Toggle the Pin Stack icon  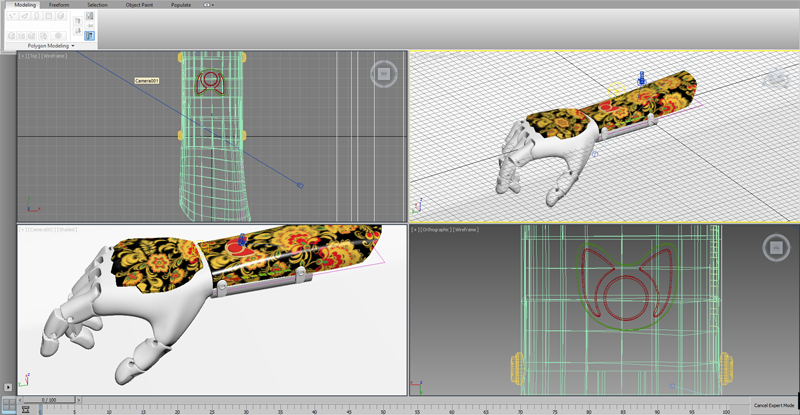(89, 26)
